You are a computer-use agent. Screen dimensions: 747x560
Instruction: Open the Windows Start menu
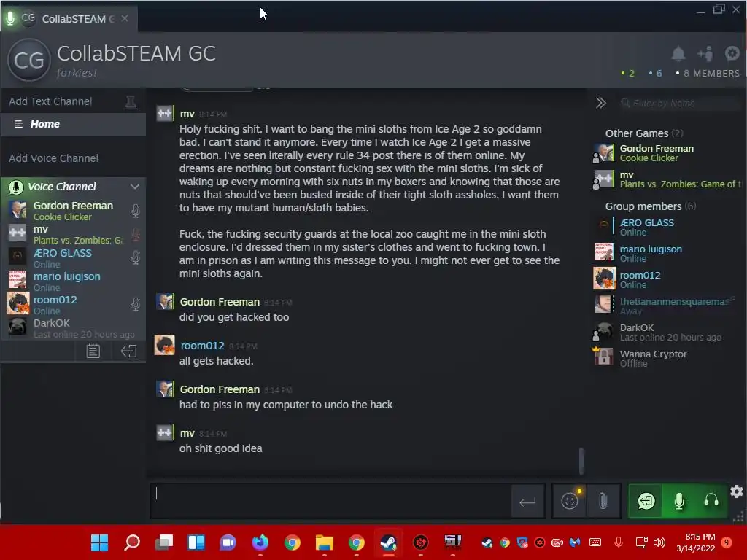click(x=99, y=542)
